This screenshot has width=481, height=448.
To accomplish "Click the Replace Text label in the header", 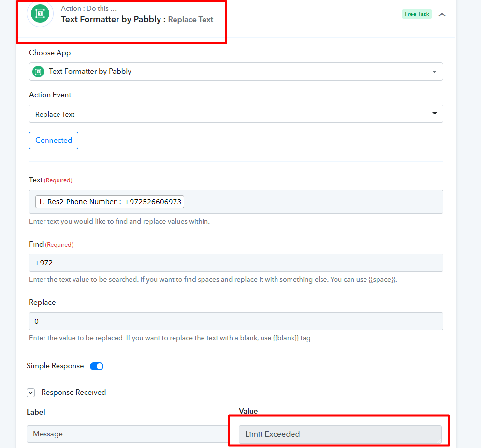I will 190,20.
